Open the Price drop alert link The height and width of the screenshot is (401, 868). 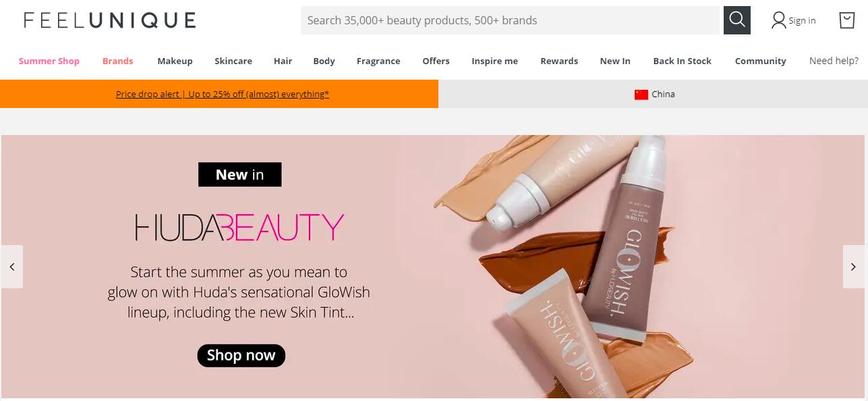point(223,94)
